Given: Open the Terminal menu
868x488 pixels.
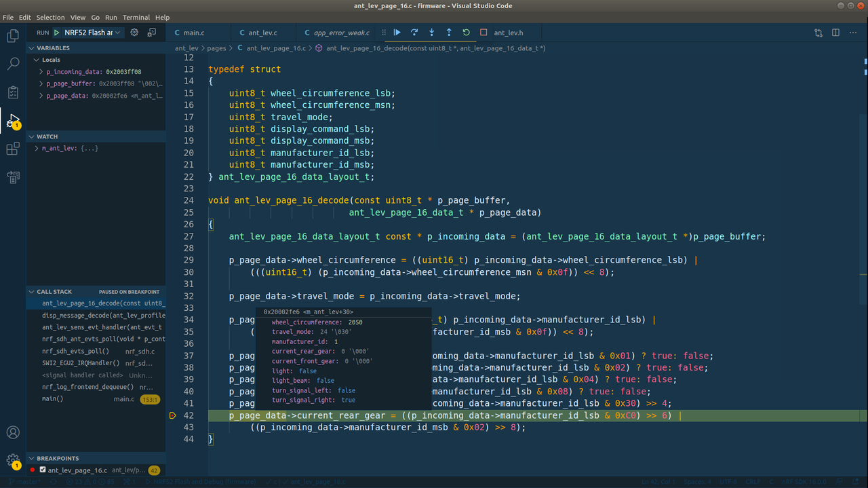Looking at the screenshot, I should pos(136,17).
